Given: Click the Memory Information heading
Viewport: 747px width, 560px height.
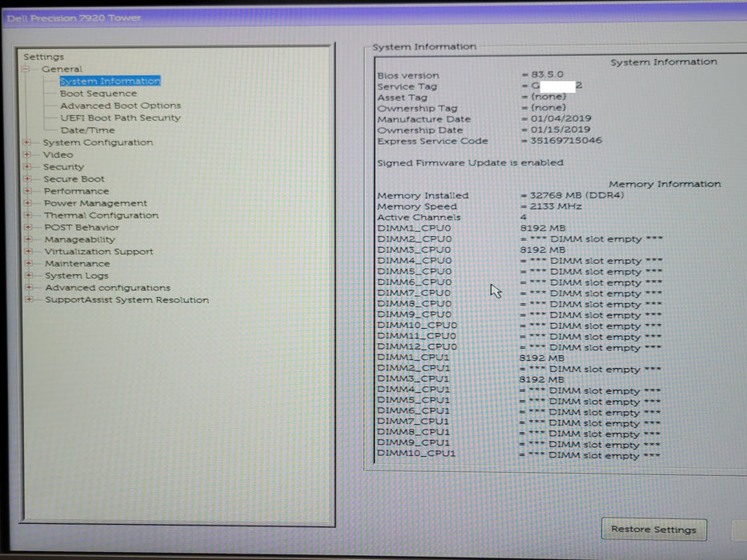Looking at the screenshot, I should 665,184.
